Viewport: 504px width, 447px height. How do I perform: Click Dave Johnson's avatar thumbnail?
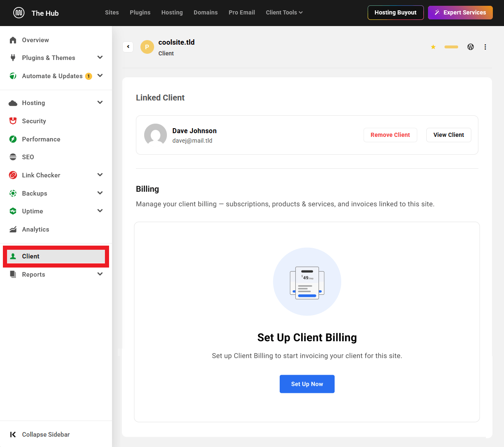pos(155,135)
